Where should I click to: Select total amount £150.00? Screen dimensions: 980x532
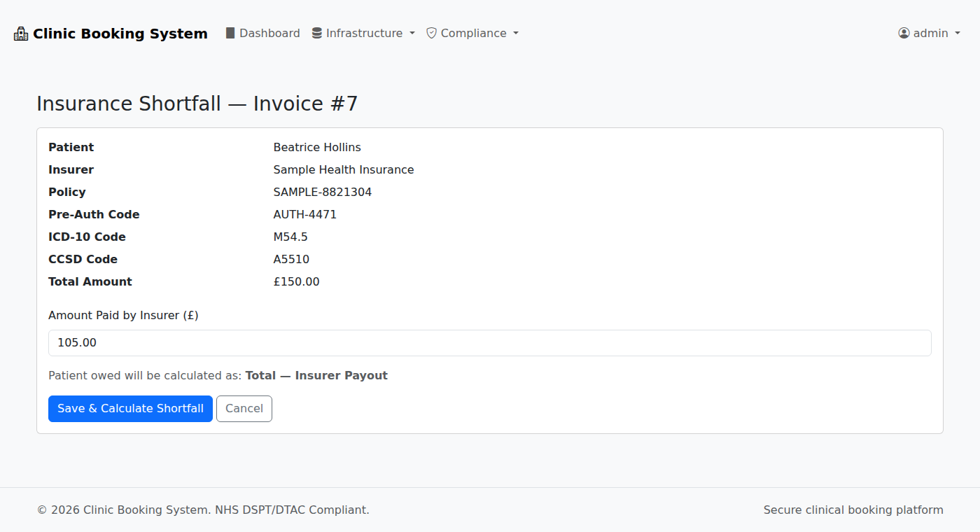click(x=296, y=281)
